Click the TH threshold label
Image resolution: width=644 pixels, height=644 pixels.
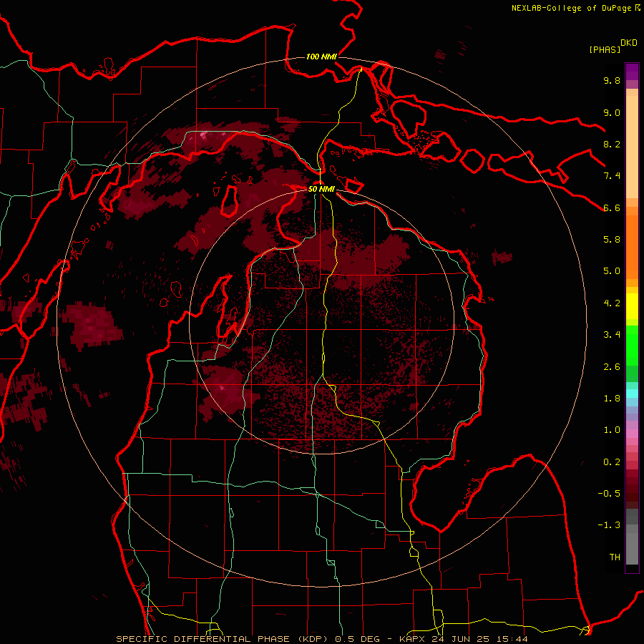[615, 557]
